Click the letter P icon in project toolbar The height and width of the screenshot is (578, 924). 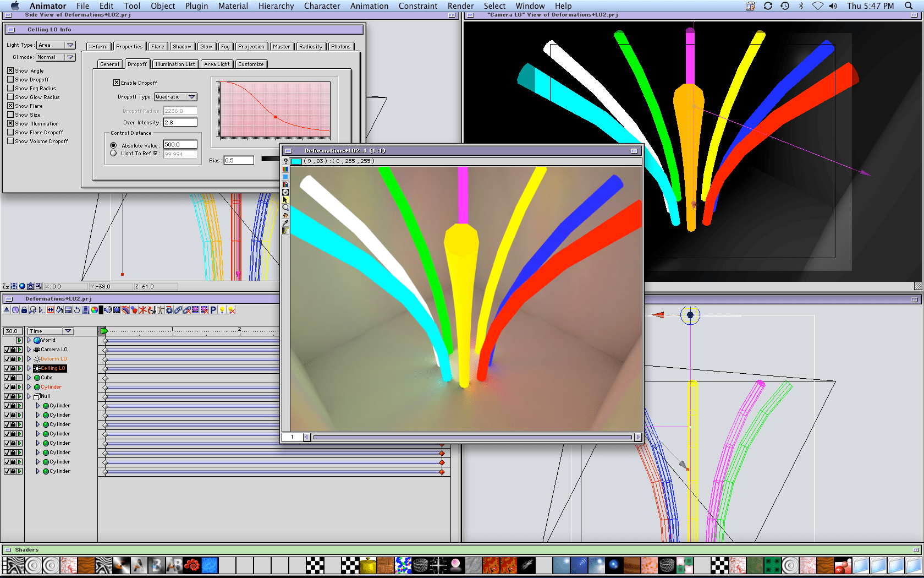point(213,310)
